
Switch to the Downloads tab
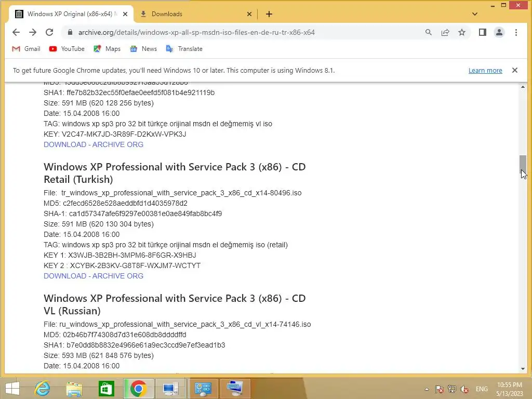(x=196, y=14)
